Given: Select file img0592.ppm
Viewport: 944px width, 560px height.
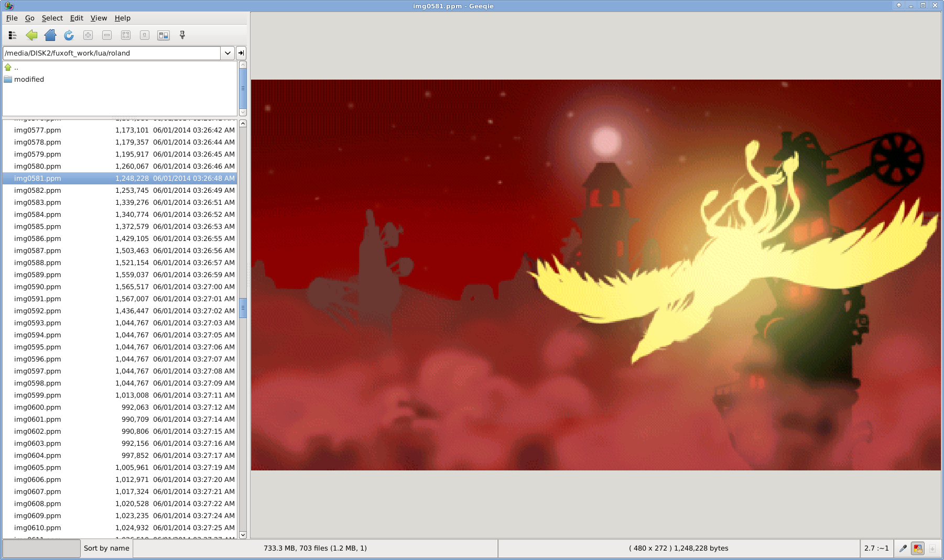Looking at the screenshot, I should click(x=120, y=311).
